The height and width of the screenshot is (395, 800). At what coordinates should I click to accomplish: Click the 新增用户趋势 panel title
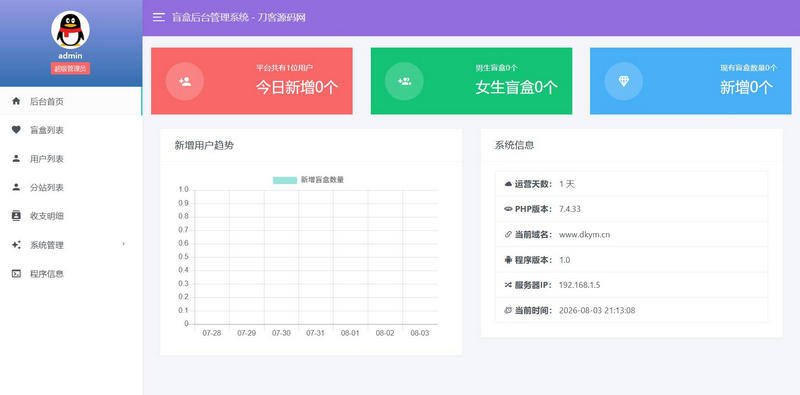[x=204, y=145]
